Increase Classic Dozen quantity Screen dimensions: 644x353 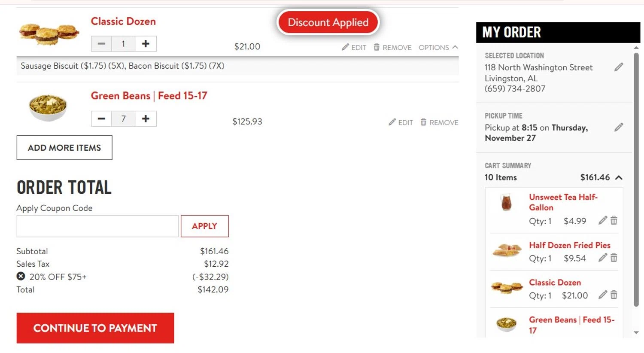point(146,44)
